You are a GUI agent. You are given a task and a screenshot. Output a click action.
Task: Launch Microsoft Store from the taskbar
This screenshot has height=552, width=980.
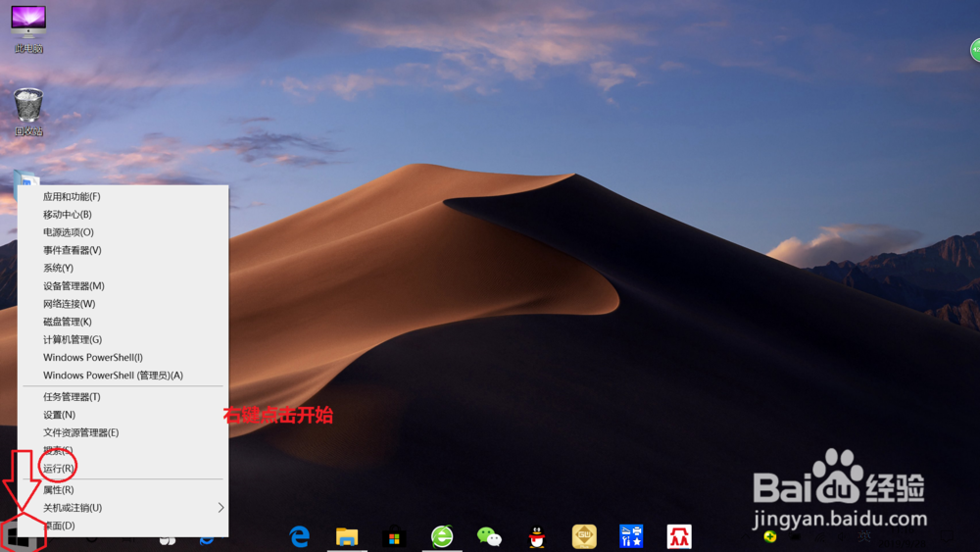point(394,536)
